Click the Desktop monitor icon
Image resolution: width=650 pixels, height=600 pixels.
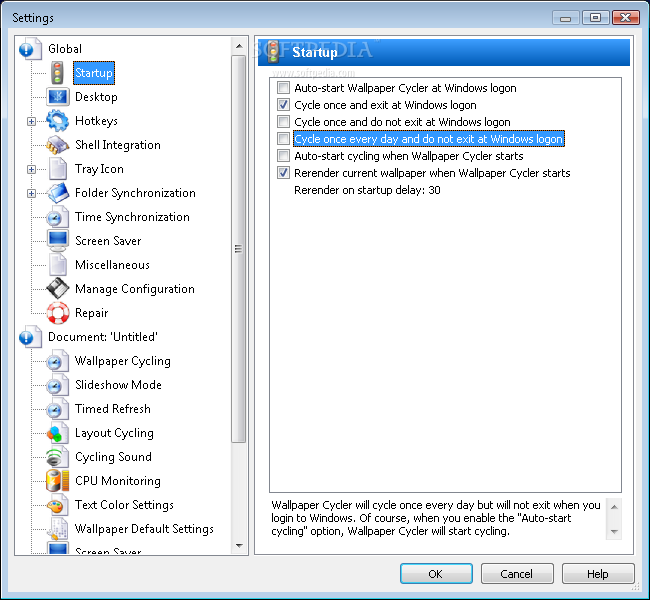(58, 97)
